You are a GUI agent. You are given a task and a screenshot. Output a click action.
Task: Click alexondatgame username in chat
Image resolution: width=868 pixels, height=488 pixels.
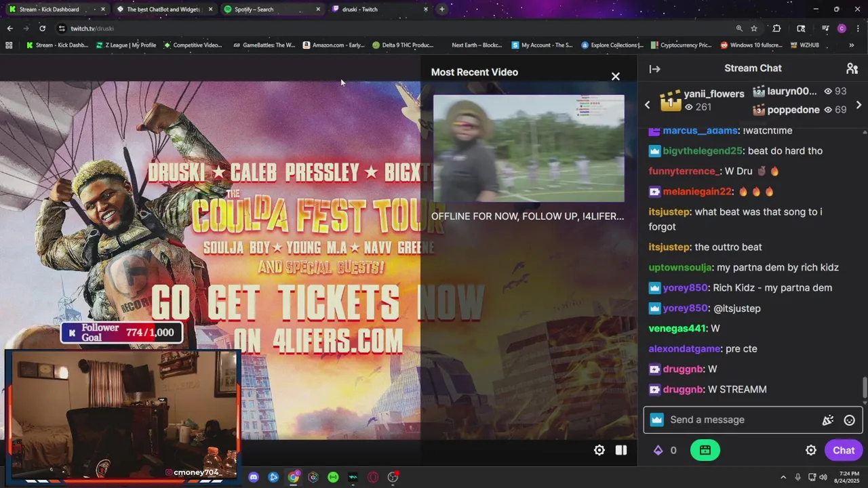(x=684, y=349)
